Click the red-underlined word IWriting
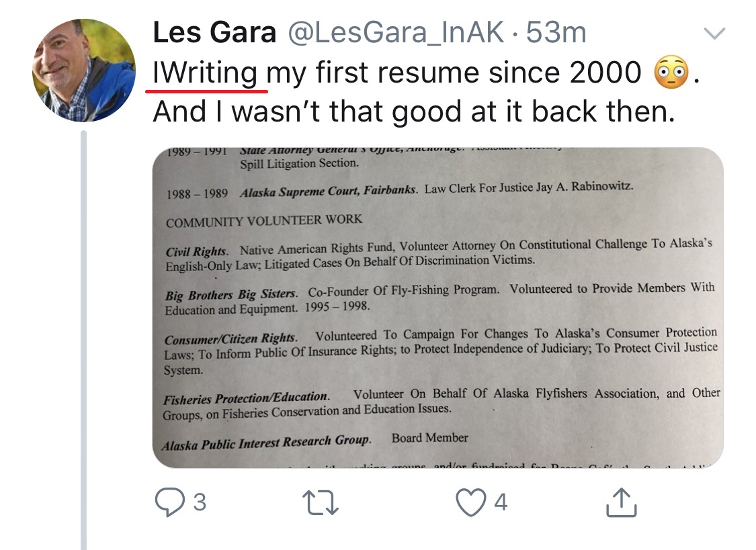756x550 pixels. pyautogui.click(x=205, y=73)
